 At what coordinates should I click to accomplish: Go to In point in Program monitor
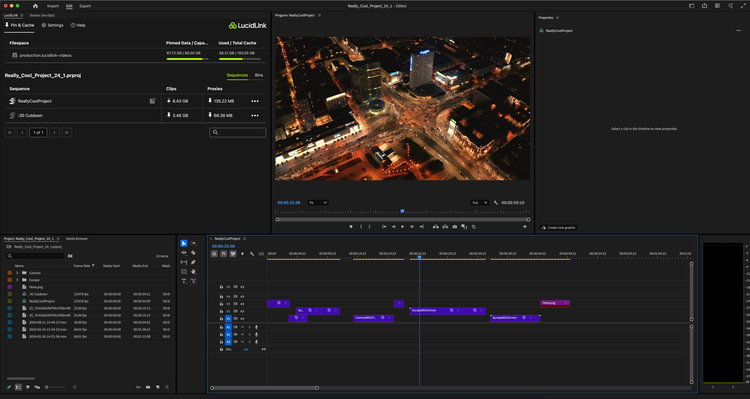(x=384, y=227)
